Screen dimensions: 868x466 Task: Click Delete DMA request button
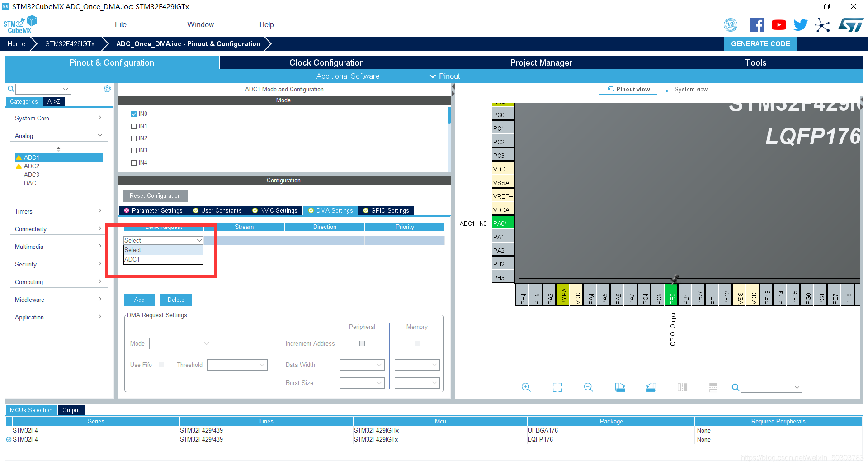[x=176, y=300]
